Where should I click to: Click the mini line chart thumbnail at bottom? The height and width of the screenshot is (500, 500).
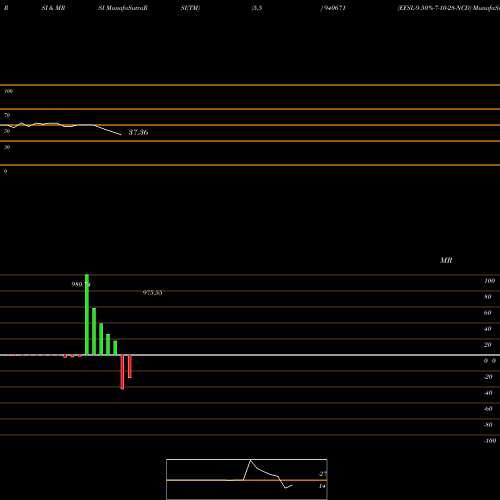tap(247, 479)
